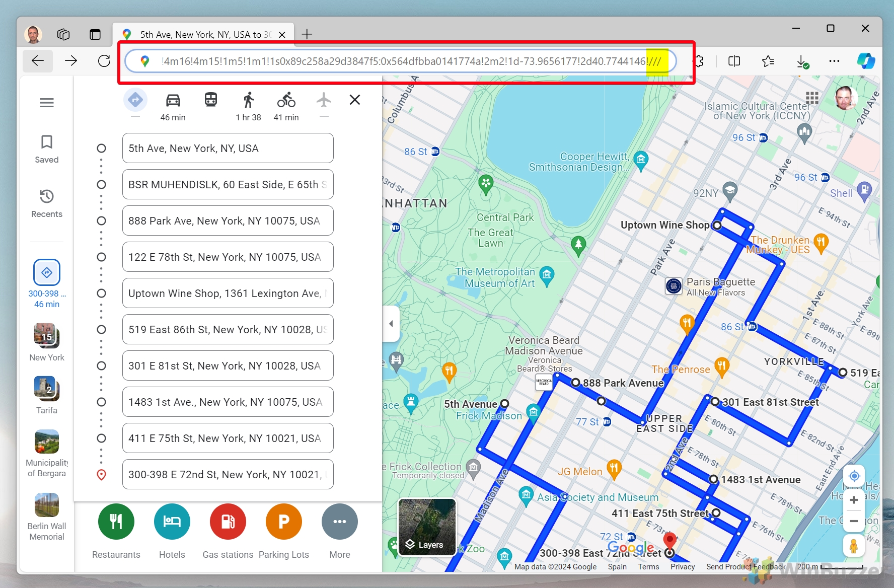Image resolution: width=894 pixels, height=588 pixels.
Task: Search nearby Restaurants
Action: 116,522
